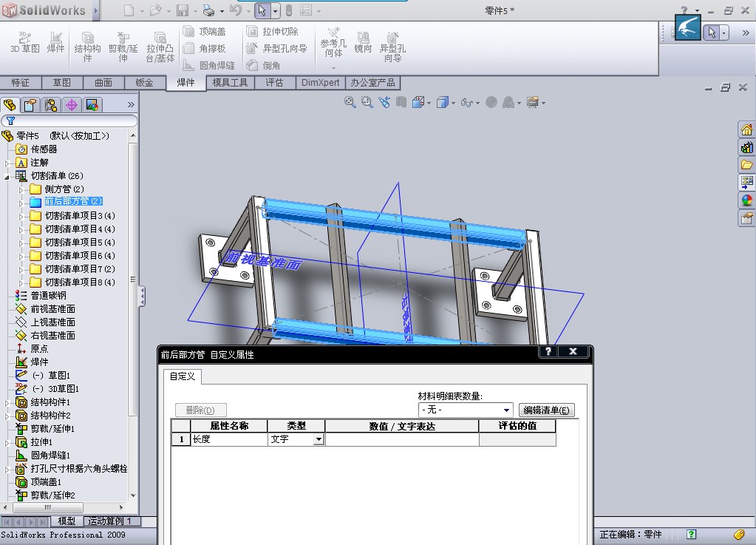
Task: Click the feature tree vertical scrollbar down arrow
Action: [x=133, y=495]
